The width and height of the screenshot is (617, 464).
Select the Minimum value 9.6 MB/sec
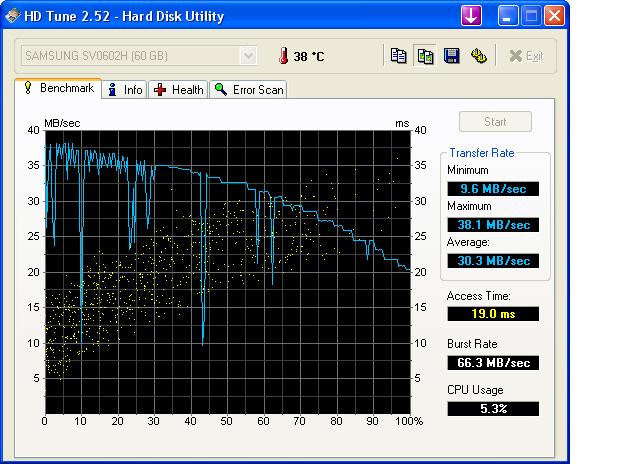click(493, 189)
